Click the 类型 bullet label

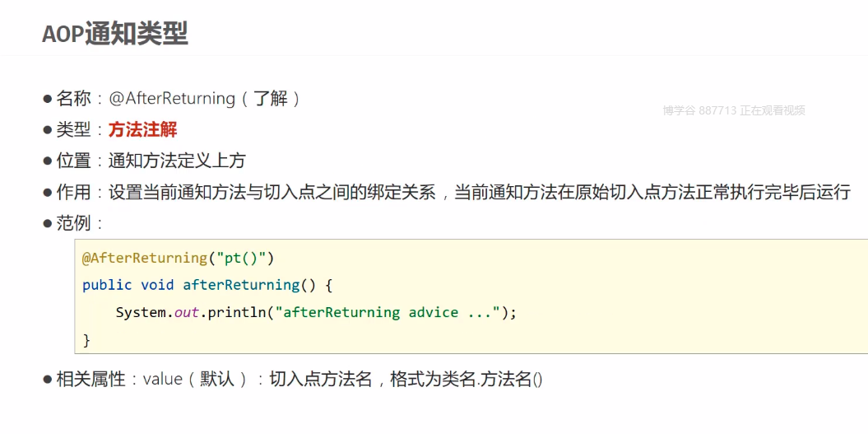(x=74, y=130)
